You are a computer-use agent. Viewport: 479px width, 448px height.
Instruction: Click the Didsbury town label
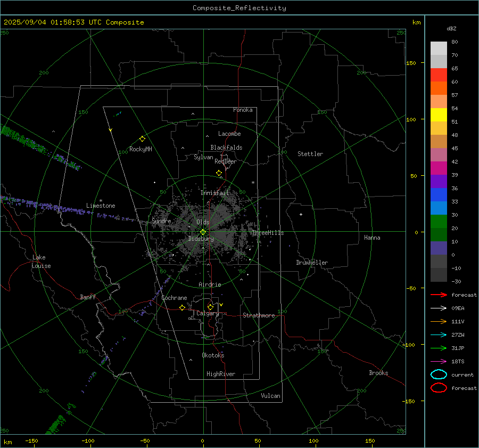click(x=201, y=239)
